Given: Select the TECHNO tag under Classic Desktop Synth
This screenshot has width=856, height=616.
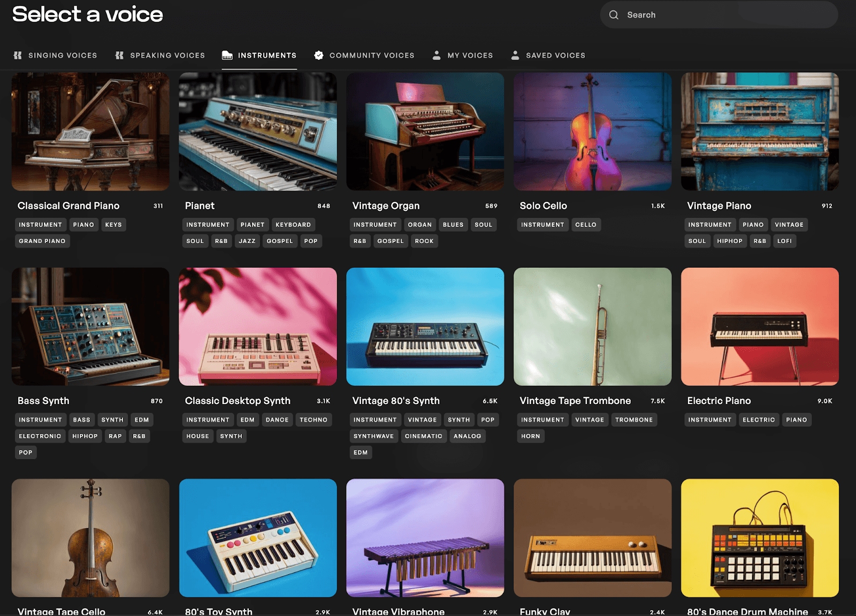Looking at the screenshot, I should [314, 420].
